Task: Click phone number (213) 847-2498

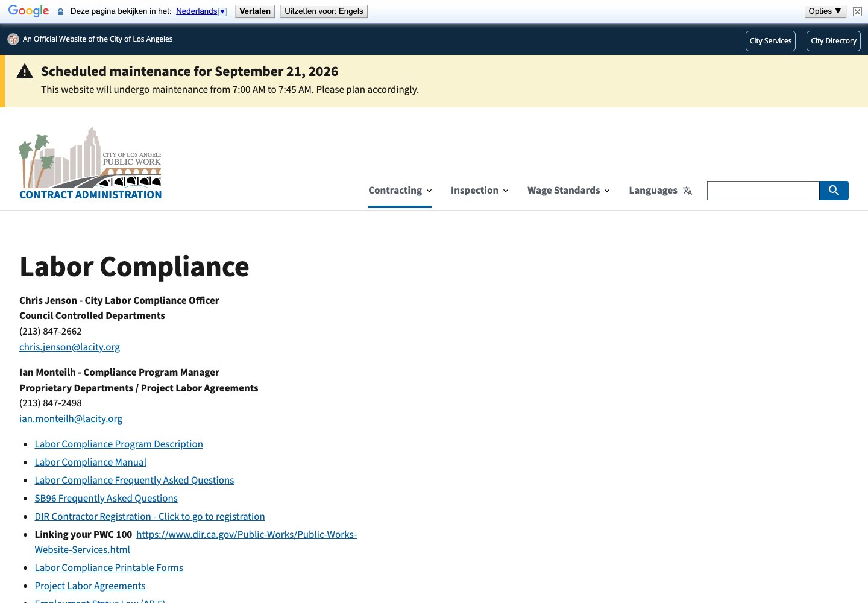Action: click(x=51, y=403)
